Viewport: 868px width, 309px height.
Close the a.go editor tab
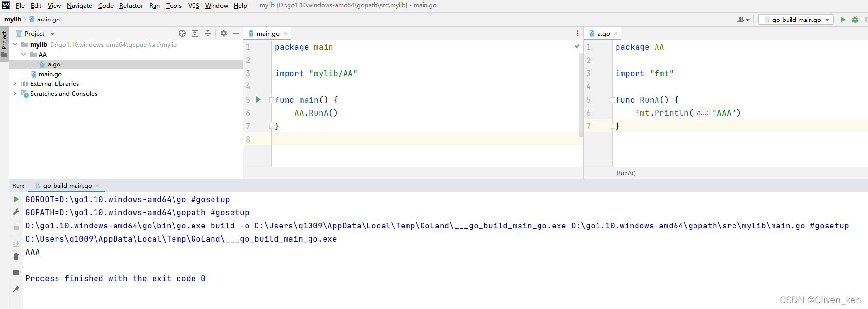click(x=616, y=33)
